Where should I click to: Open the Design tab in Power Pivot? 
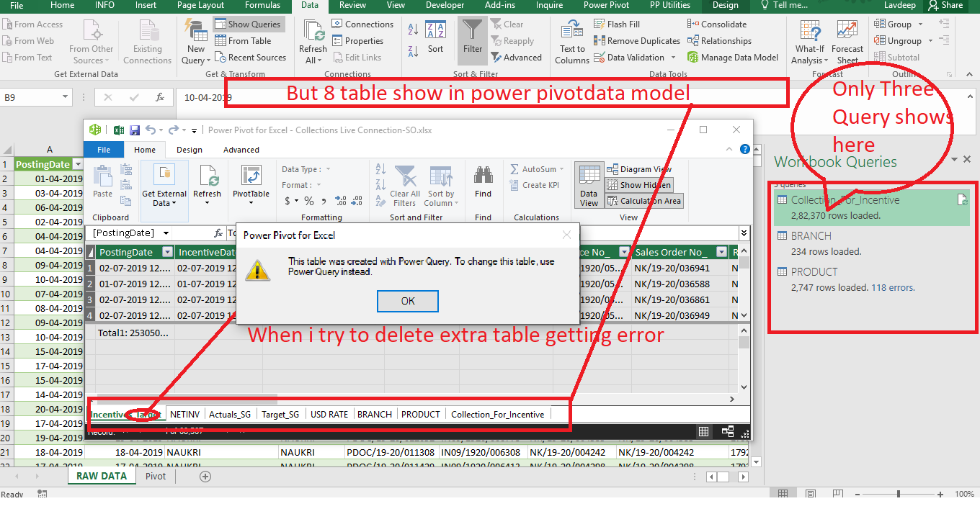coord(190,150)
